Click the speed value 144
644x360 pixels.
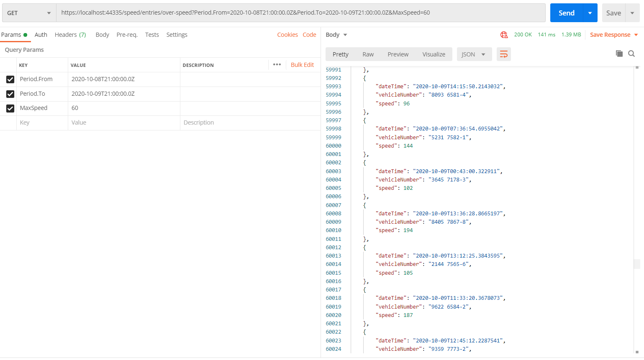(x=408, y=146)
